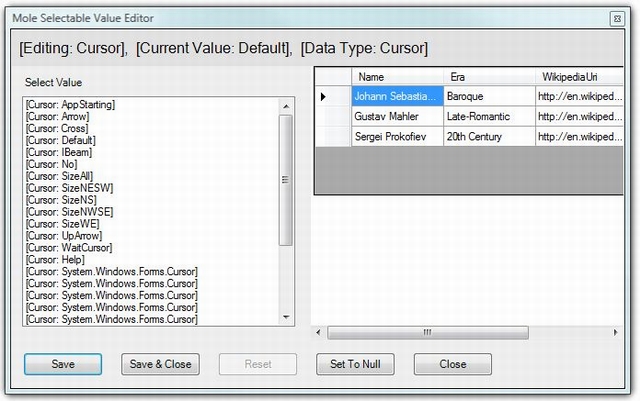This screenshot has height=401, width=640.
Task: Click the grid's scroll left arrow
Action: (x=318, y=332)
